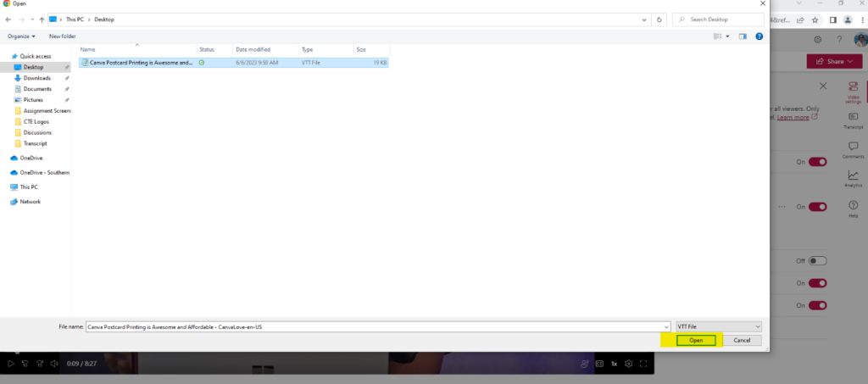Focus the Search Desktop field

718,19
